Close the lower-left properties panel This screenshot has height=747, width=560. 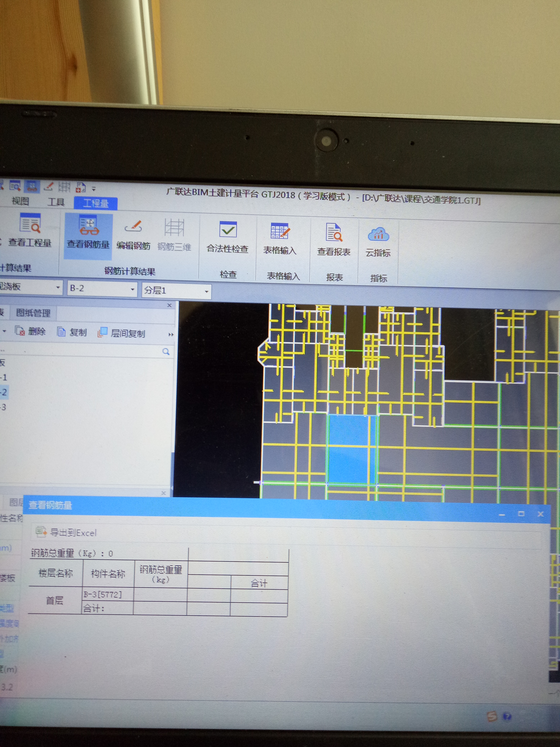coord(163,493)
